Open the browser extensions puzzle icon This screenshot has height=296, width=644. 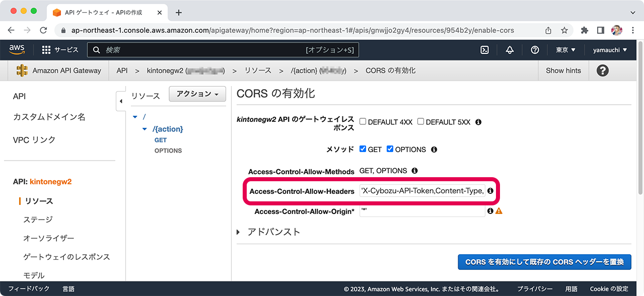tap(585, 30)
